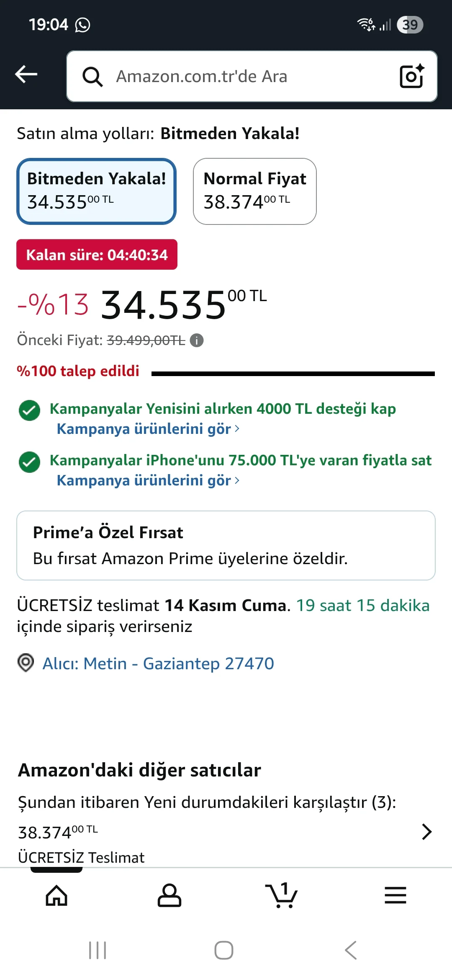Tap Android recent apps button
This screenshot has width=452, height=980.
pos(98,950)
